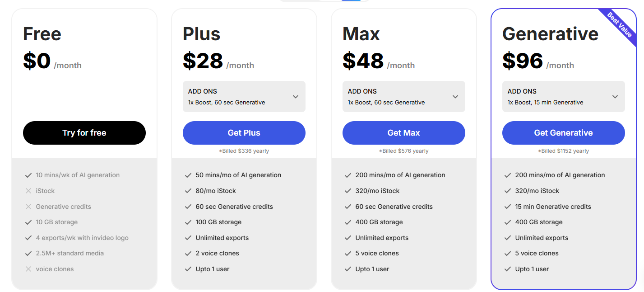Expand the Plus plan ADD ONS dropdown
Image resolution: width=644 pixels, height=292 pixels.
click(x=296, y=97)
